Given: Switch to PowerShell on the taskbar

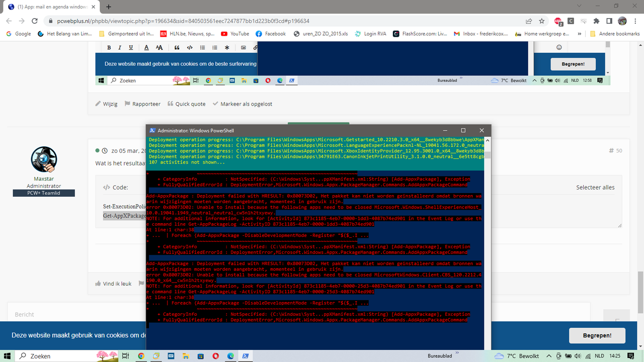Looking at the screenshot, I should tap(246, 356).
